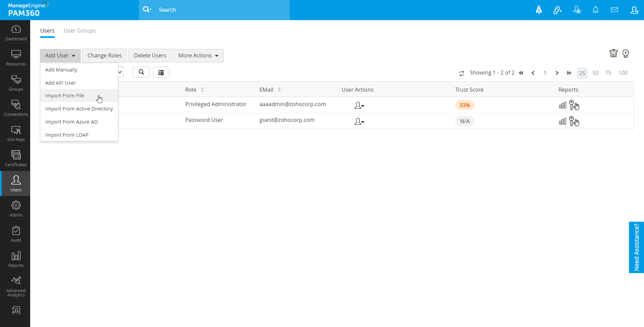644x327 pixels.
Task: Open the User Actions dropdown for guest user
Action: tap(359, 122)
